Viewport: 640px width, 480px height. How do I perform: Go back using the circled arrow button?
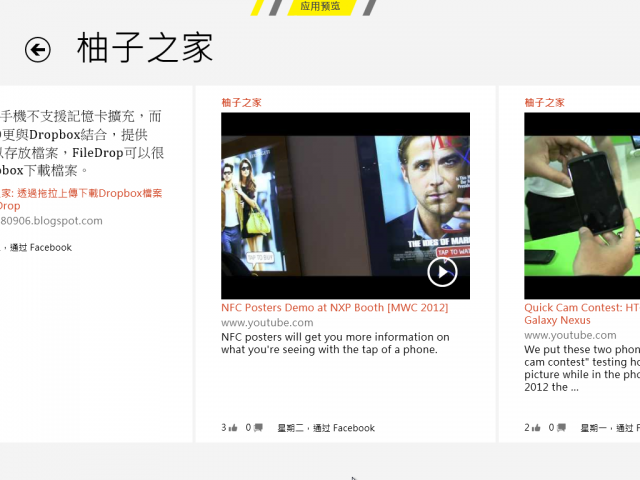click(38, 50)
